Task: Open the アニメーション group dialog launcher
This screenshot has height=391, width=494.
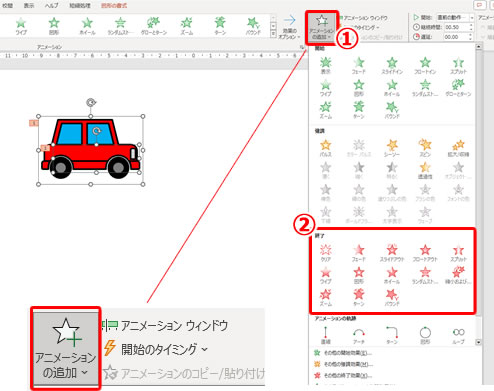Action: (x=302, y=47)
